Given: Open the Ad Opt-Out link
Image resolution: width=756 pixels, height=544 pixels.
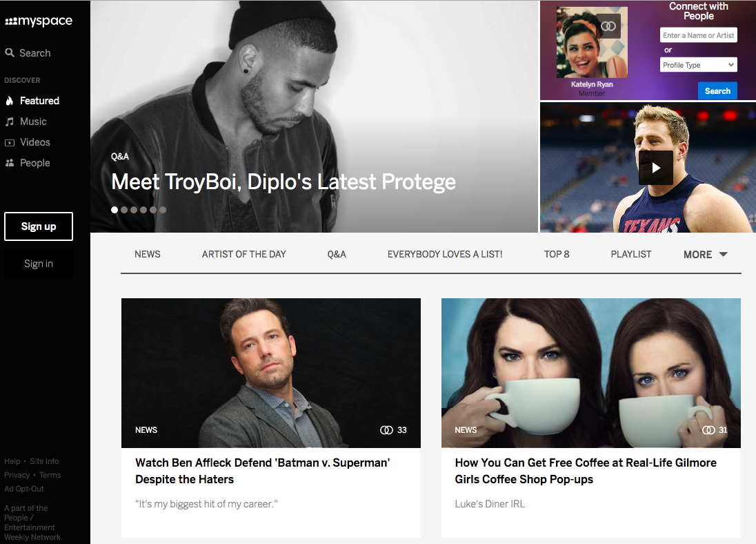Looking at the screenshot, I should pyautogui.click(x=24, y=489).
